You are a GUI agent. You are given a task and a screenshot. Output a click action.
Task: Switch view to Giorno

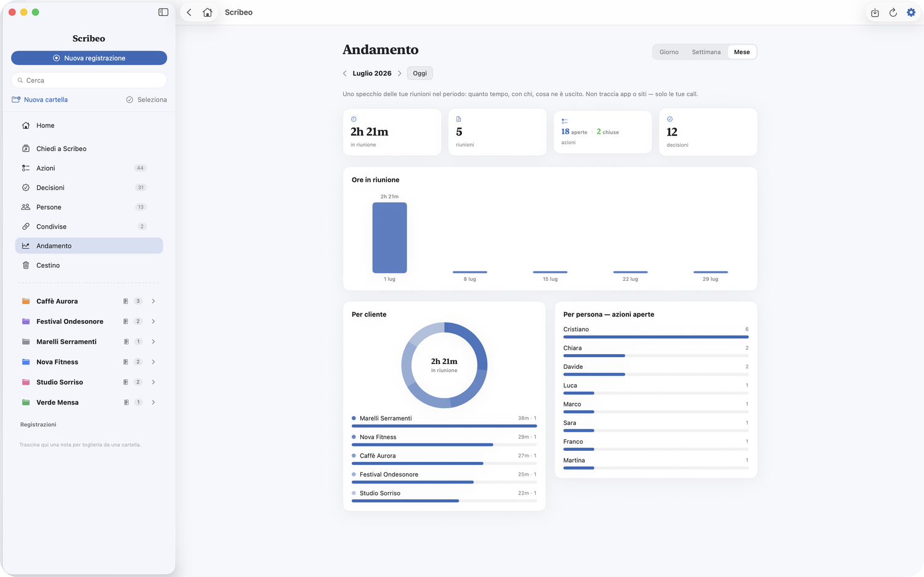(669, 52)
